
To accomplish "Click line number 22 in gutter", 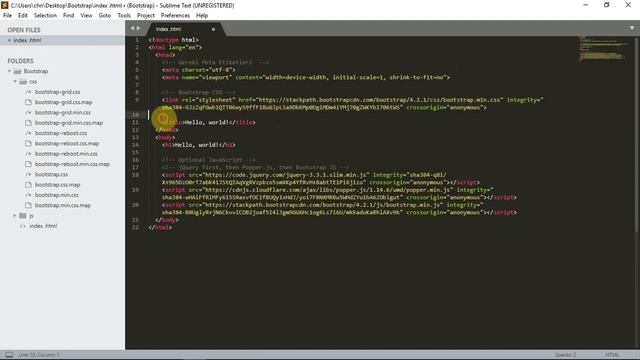I will coord(136,227).
